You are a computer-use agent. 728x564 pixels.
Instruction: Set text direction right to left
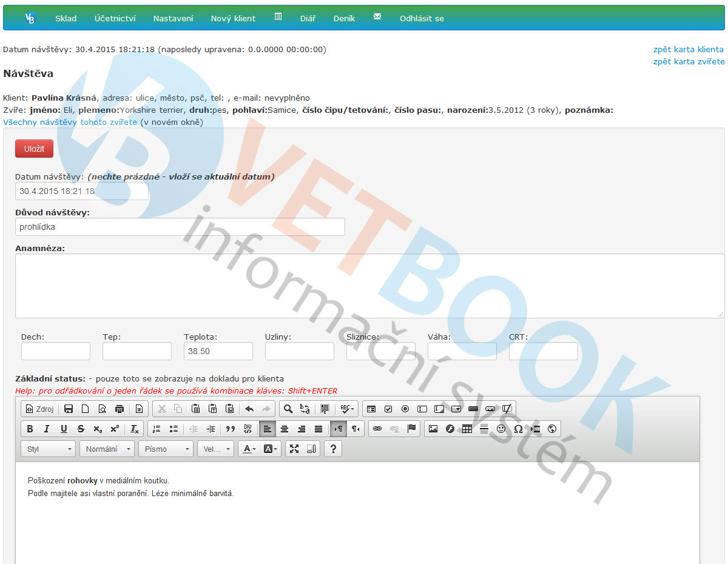coord(356,429)
